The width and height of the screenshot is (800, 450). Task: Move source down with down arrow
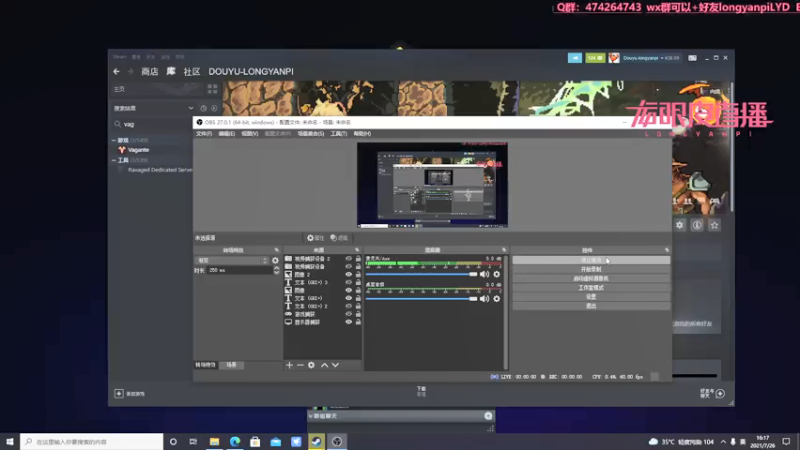click(335, 365)
